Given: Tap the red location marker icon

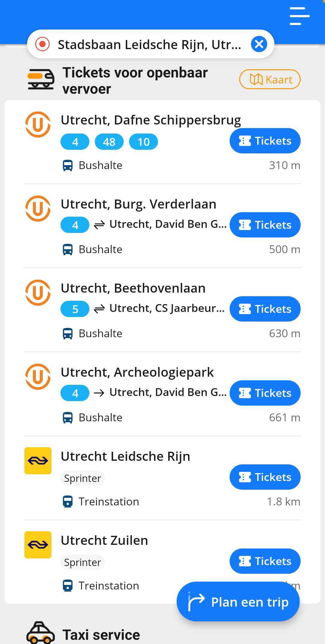Looking at the screenshot, I should 42,44.
